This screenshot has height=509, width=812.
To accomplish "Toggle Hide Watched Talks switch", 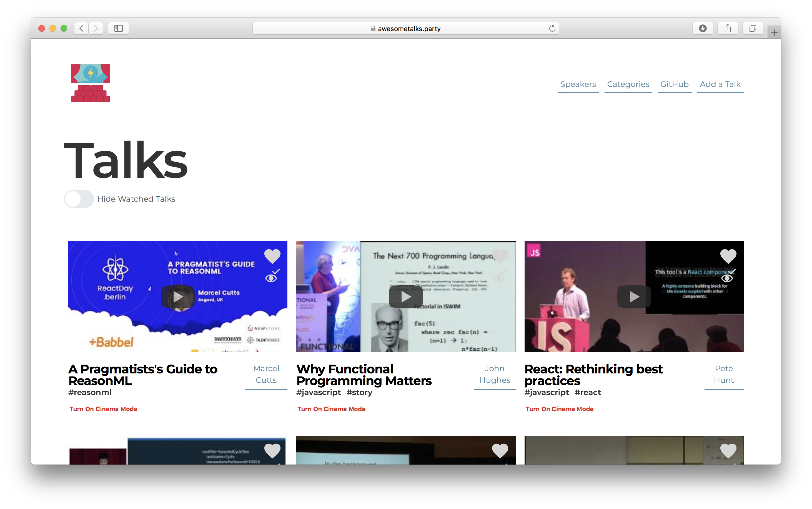I will 79,199.
